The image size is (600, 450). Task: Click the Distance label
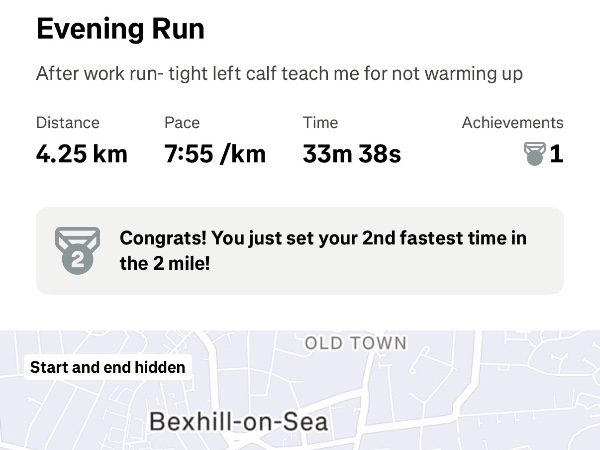(x=68, y=123)
